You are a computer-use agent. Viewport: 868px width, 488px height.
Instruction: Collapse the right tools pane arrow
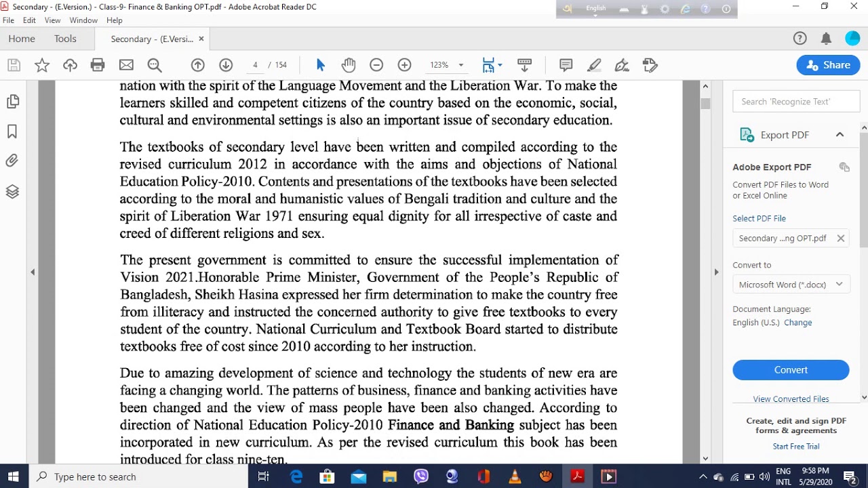(x=716, y=272)
